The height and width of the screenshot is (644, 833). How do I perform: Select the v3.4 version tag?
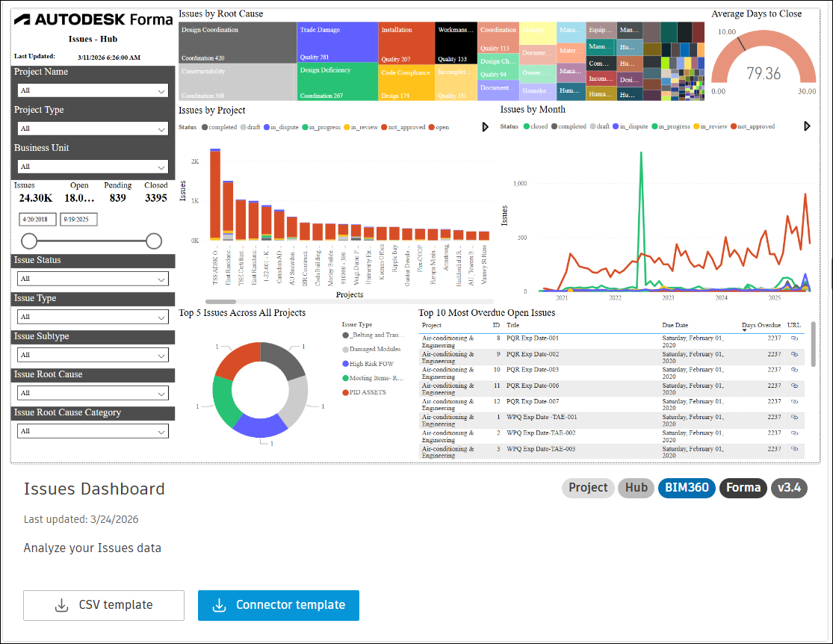pos(789,488)
